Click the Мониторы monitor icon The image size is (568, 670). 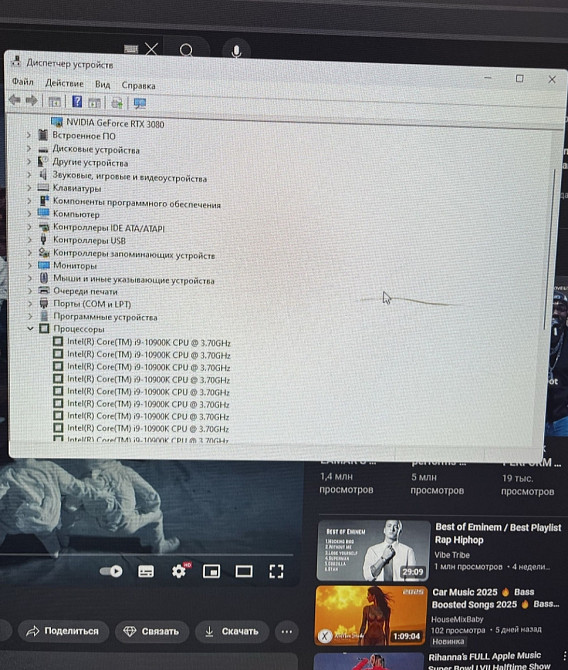(x=44, y=265)
